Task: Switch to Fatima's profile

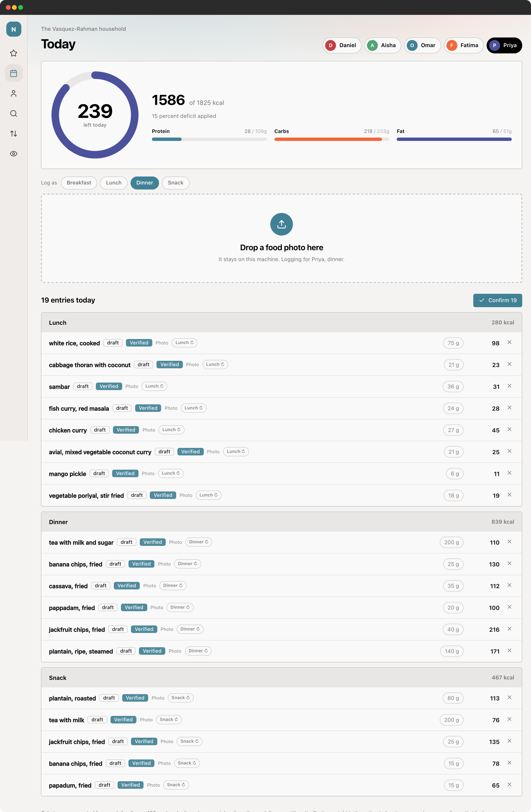Action: 463,45
